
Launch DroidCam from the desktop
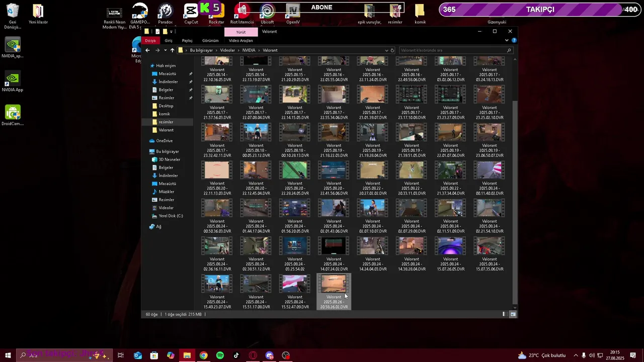click(13, 115)
